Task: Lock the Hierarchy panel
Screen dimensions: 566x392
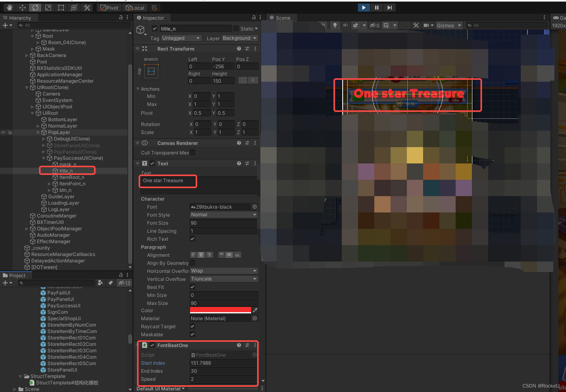Action: (121, 17)
